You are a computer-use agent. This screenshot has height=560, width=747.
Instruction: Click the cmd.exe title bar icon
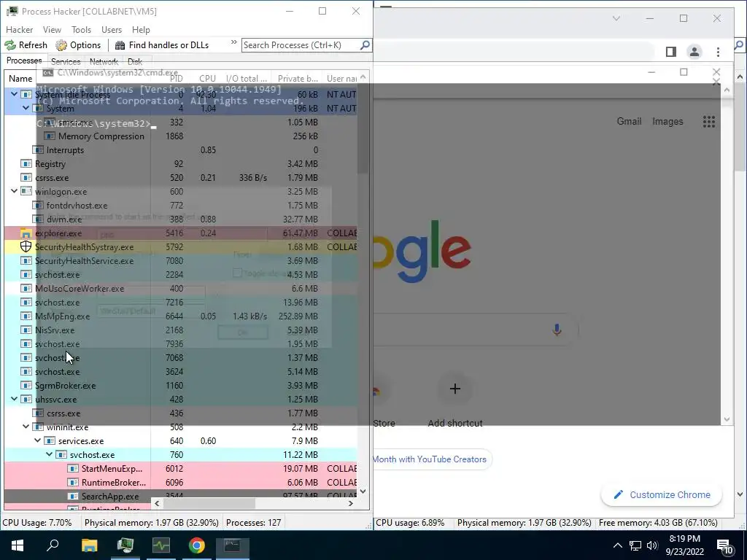coord(47,73)
